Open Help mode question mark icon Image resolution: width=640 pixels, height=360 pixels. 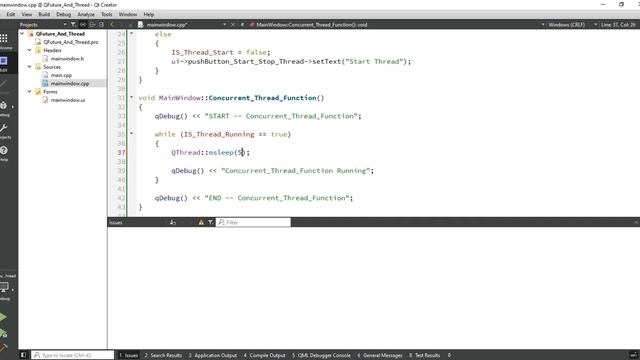click(4, 151)
